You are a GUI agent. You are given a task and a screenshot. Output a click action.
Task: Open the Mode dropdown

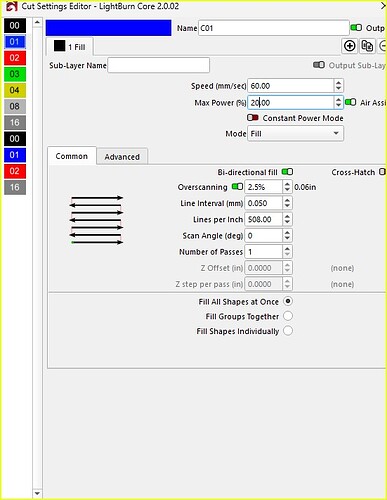[295, 133]
